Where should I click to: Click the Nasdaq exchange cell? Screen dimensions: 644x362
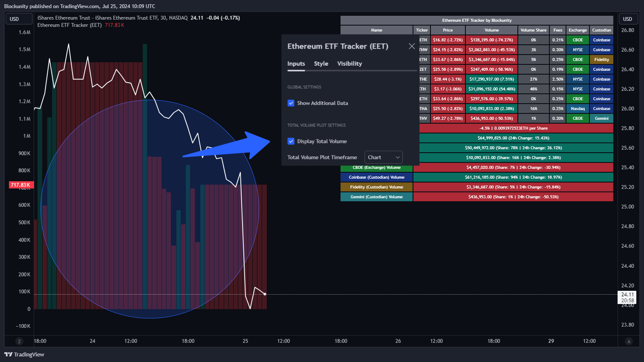(x=578, y=108)
